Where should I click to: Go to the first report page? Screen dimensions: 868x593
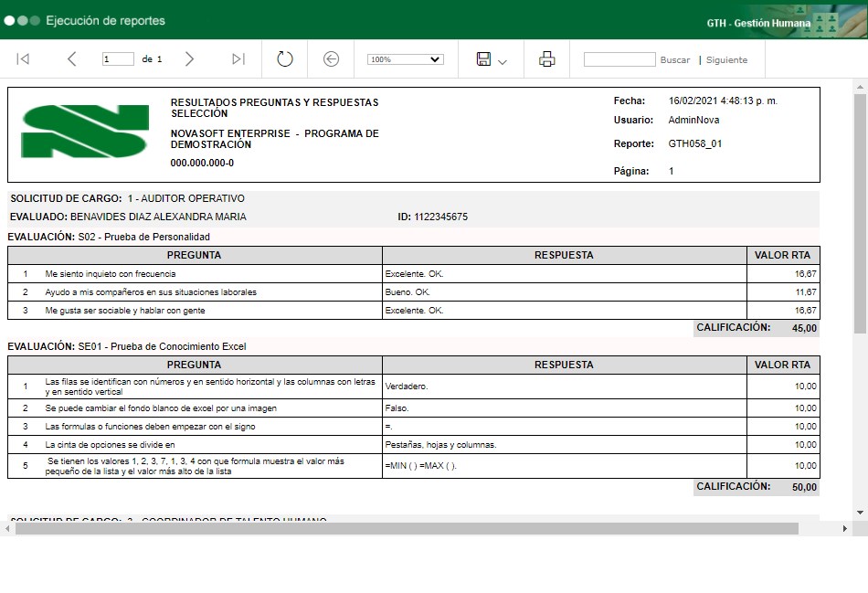click(24, 59)
